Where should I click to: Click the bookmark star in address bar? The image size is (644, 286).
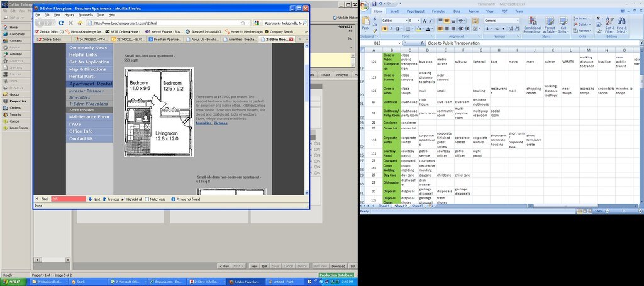[x=242, y=23]
